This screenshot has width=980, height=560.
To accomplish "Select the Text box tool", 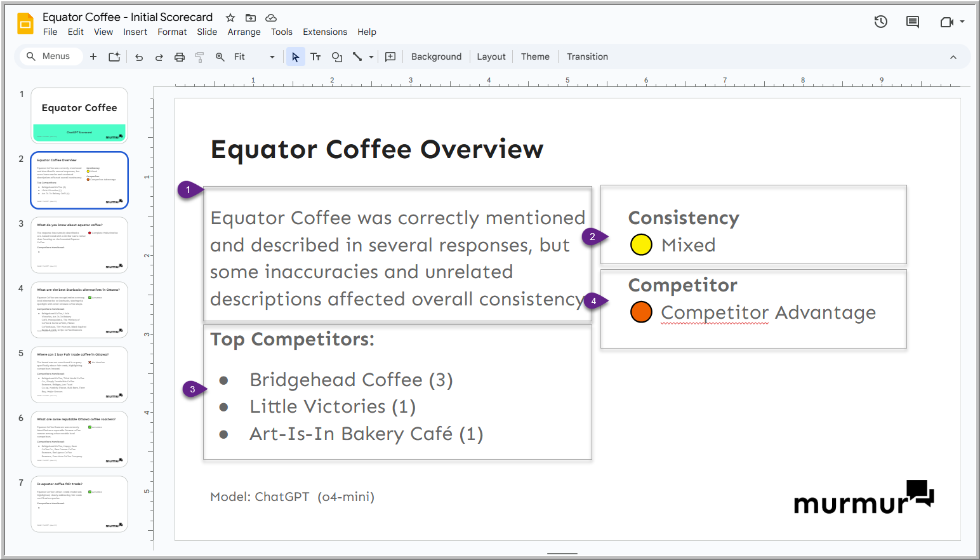I will tap(315, 57).
